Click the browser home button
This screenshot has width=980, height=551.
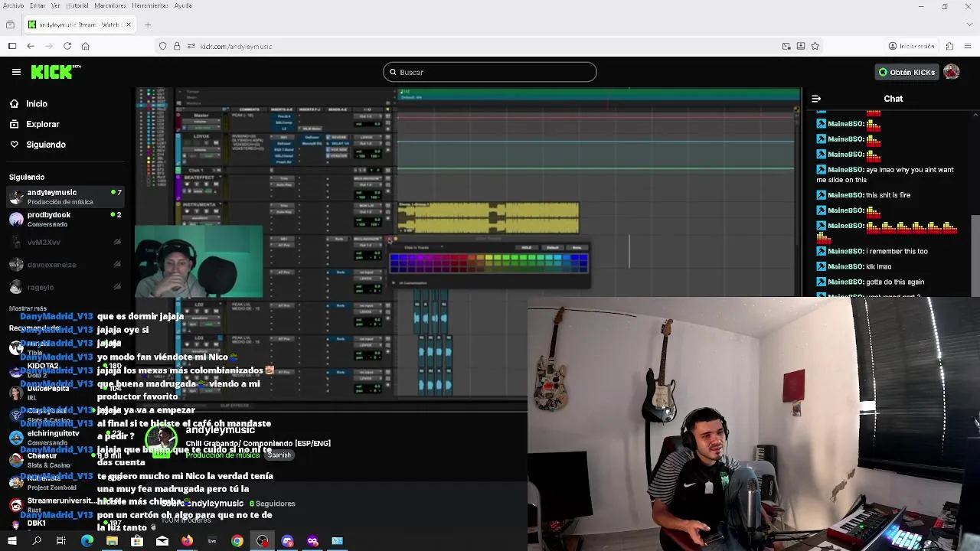click(x=85, y=46)
